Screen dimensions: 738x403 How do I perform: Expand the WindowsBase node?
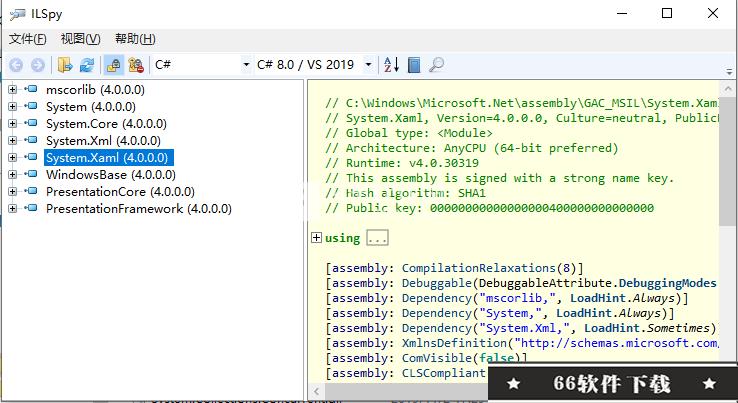tap(13, 174)
